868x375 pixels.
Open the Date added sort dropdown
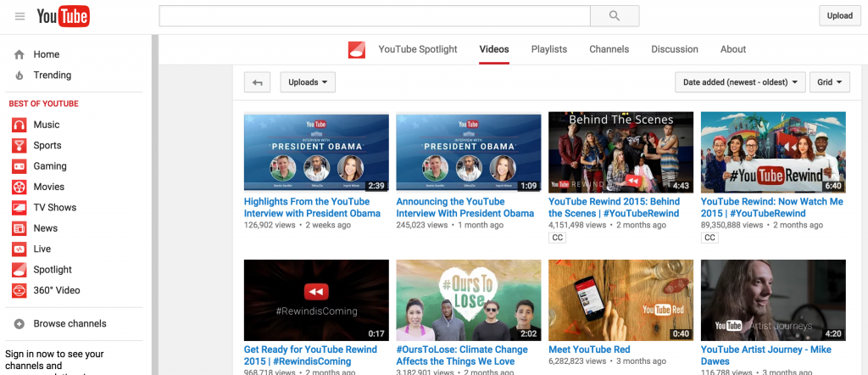[740, 82]
